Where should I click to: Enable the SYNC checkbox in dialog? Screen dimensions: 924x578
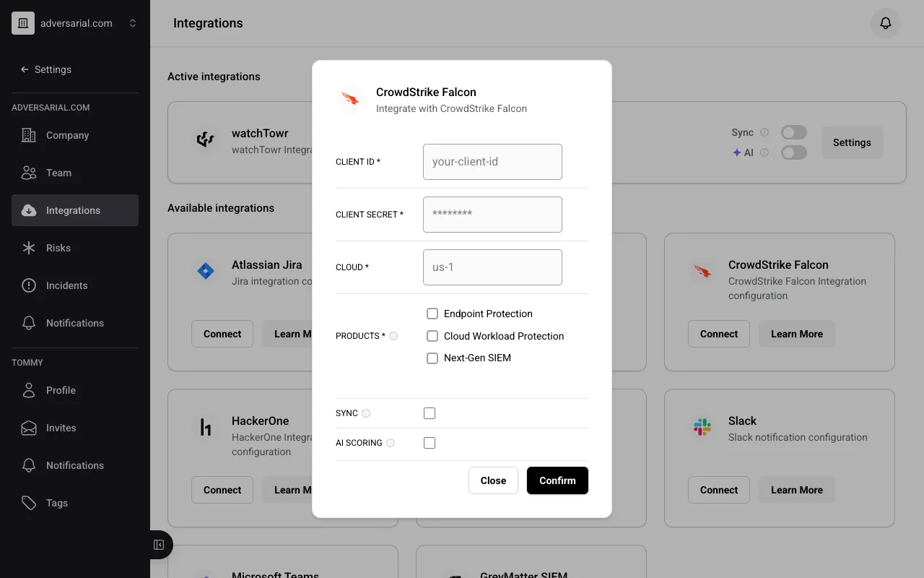pyautogui.click(x=430, y=413)
